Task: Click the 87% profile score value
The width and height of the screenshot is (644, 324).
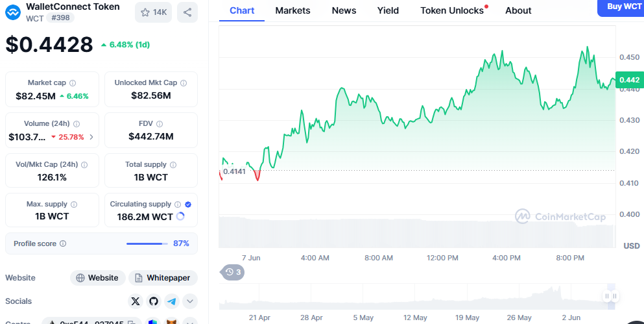Action: (x=181, y=243)
